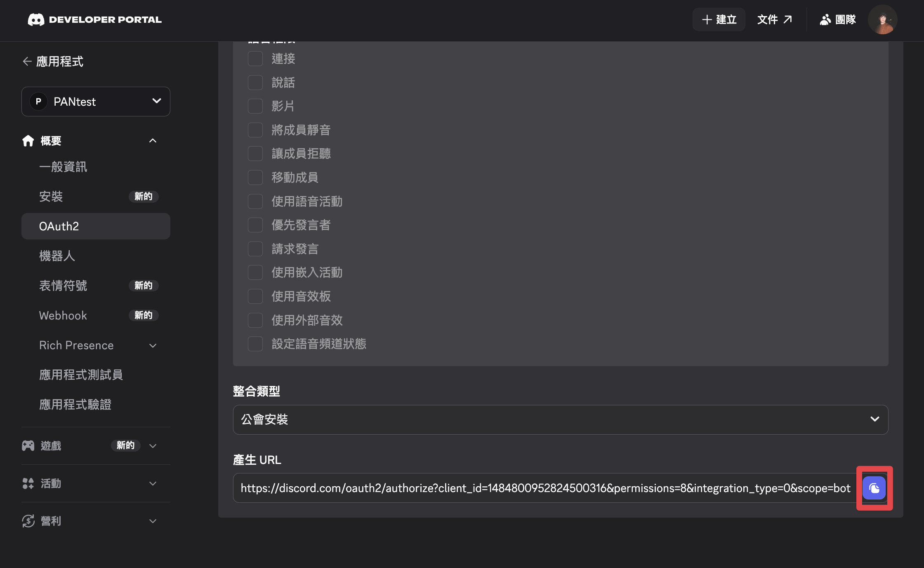Enable the 優先發言者 checkbox
The width and height of the screenshot is (924, 568).
[x=255, y=225]
